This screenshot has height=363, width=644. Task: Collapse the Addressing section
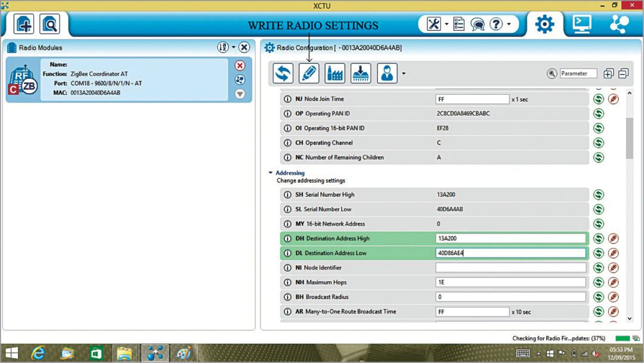[x=271, y=173]
